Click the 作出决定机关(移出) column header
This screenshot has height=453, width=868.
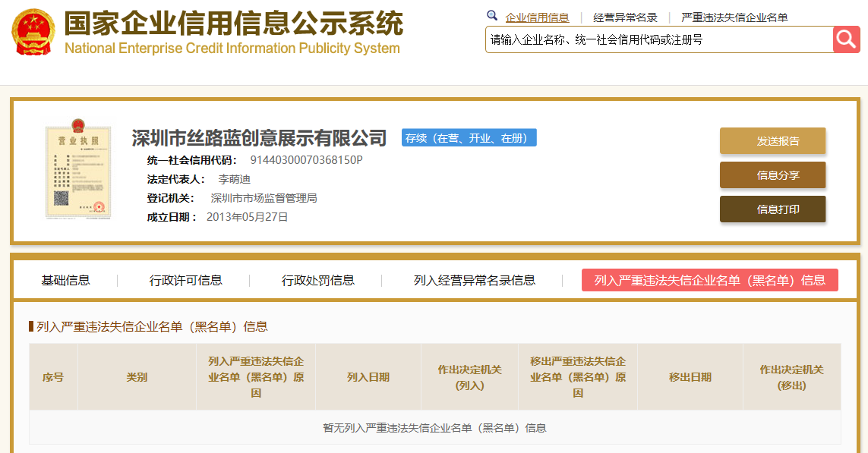point(791,377)
